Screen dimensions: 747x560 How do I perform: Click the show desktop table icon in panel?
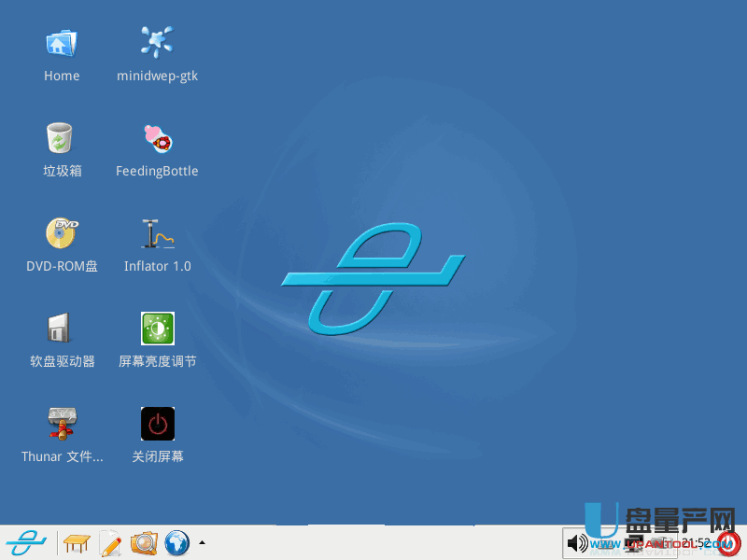pos(78,542)
